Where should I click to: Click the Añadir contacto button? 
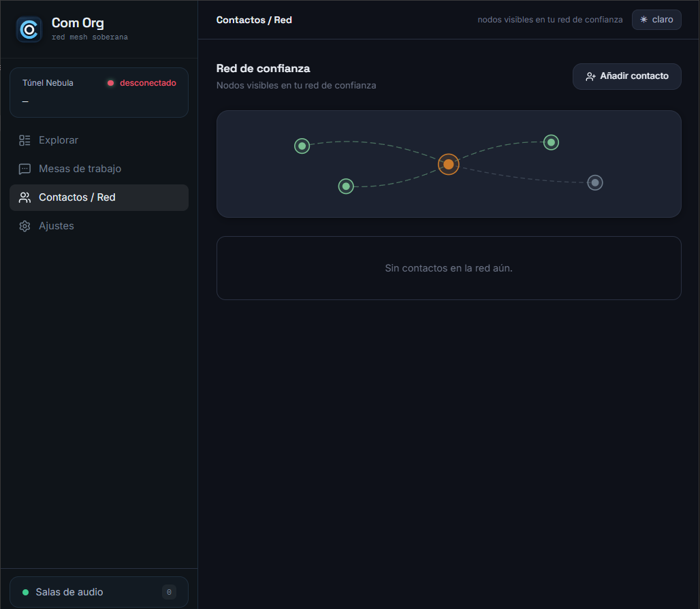626,76
